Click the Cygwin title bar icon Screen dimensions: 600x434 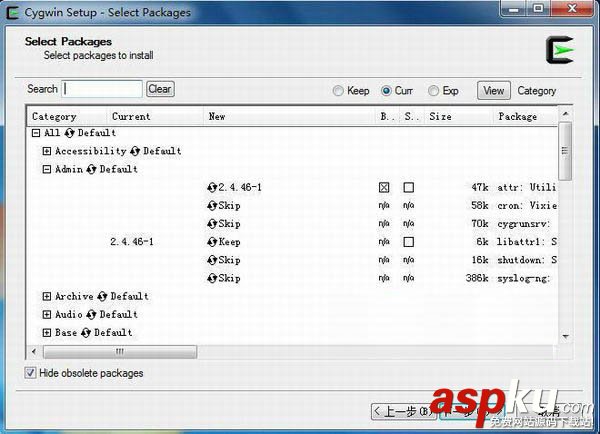pos(13,13)
